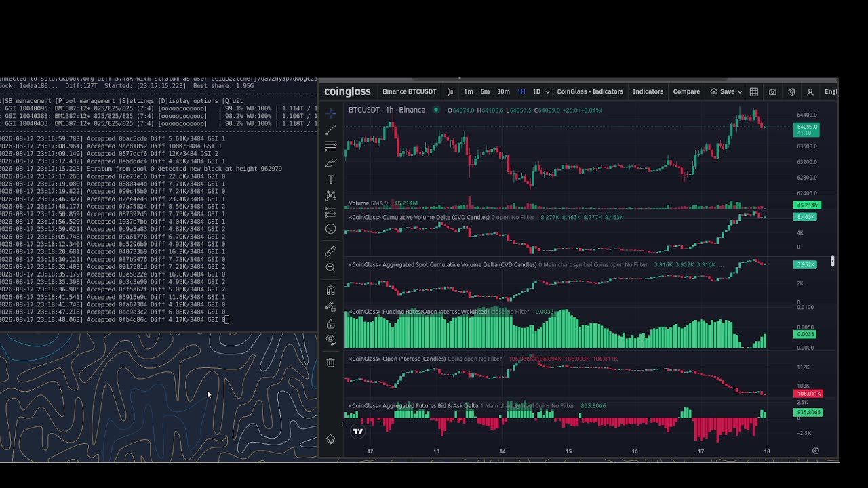Toggle stay in drawing mode

331,307
